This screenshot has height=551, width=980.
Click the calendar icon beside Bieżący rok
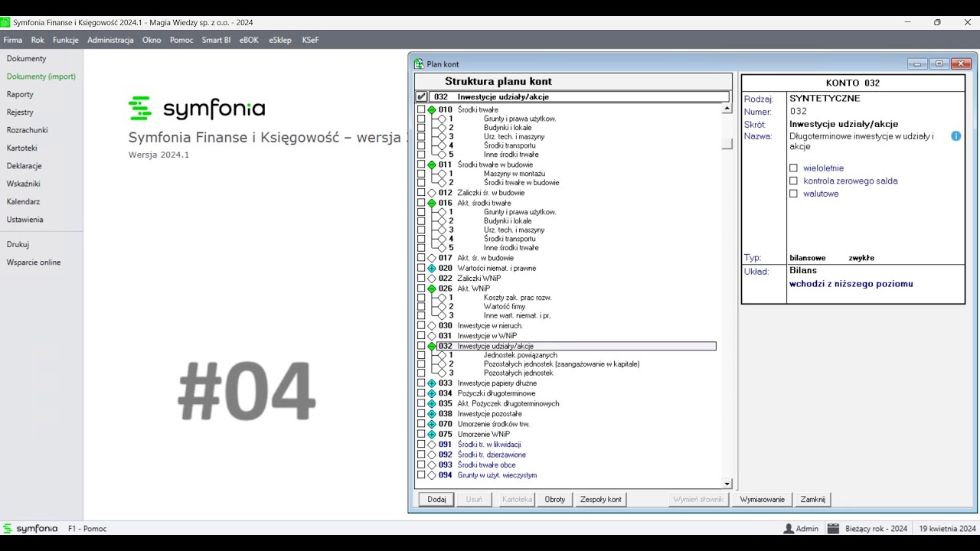(x=833, y=529)
